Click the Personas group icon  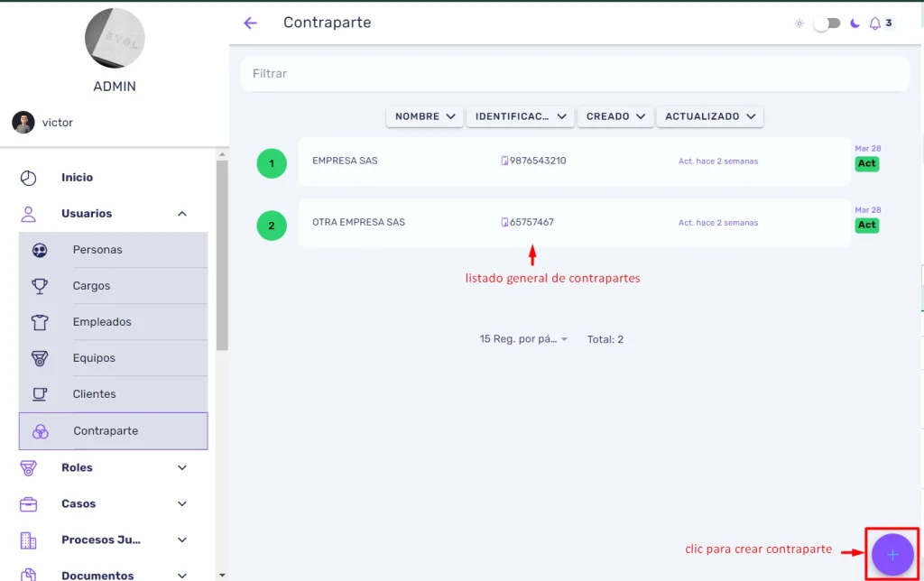[x=40, y=251]
